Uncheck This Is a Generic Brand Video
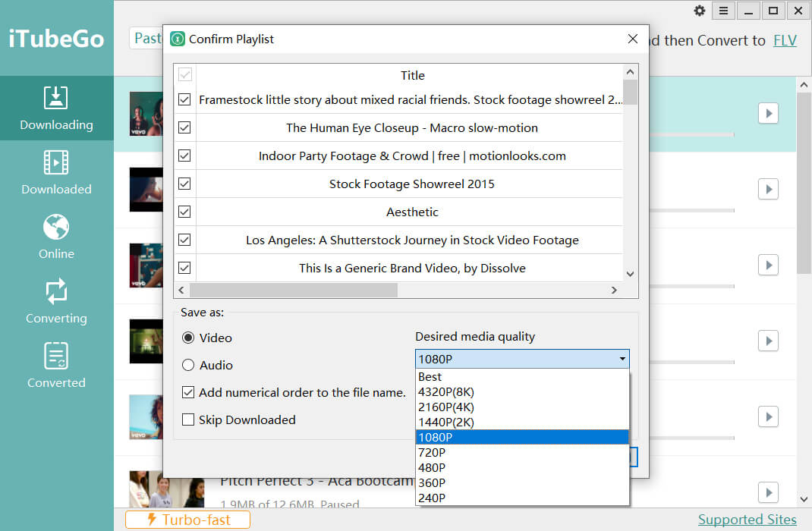The width and height of the screenshot is (812, 531). (184, 268)
